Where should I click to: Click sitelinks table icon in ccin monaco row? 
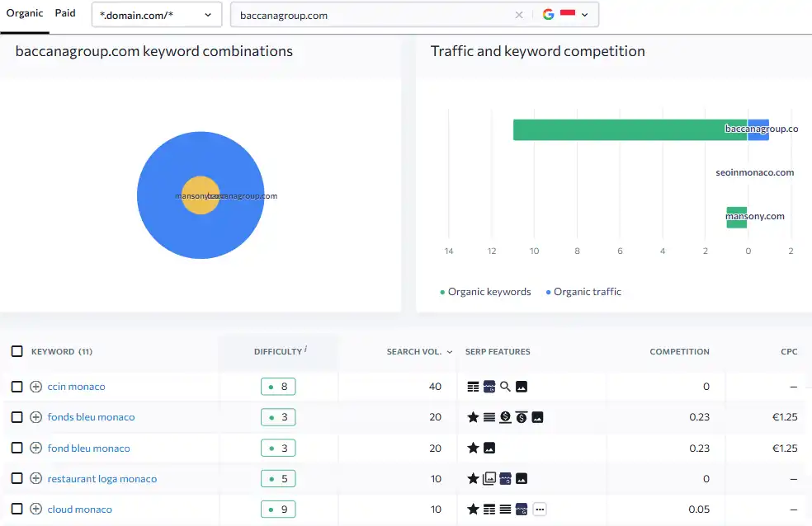click(x=473, y=387)
